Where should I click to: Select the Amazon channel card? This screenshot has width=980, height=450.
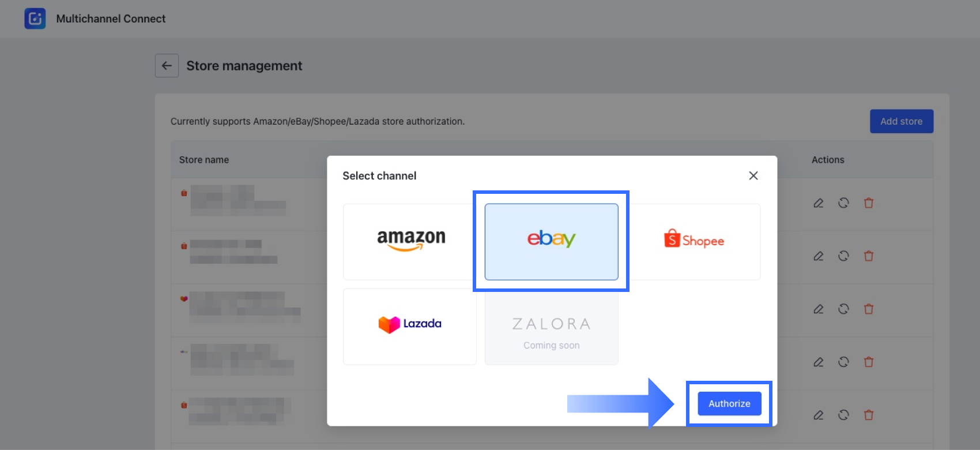[x=410, y=241]
